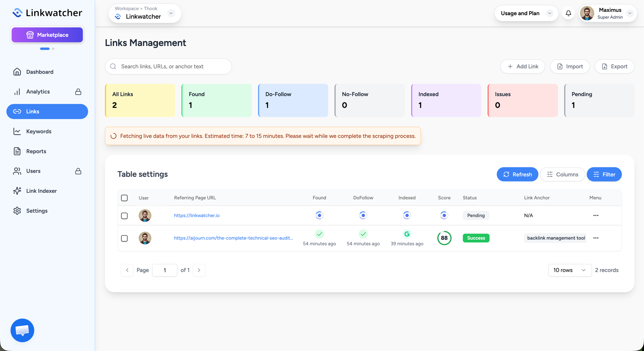This screenshot has width=644, height=351.
Task: Open the live chat bubble
Action: click(x=22, y=330)
